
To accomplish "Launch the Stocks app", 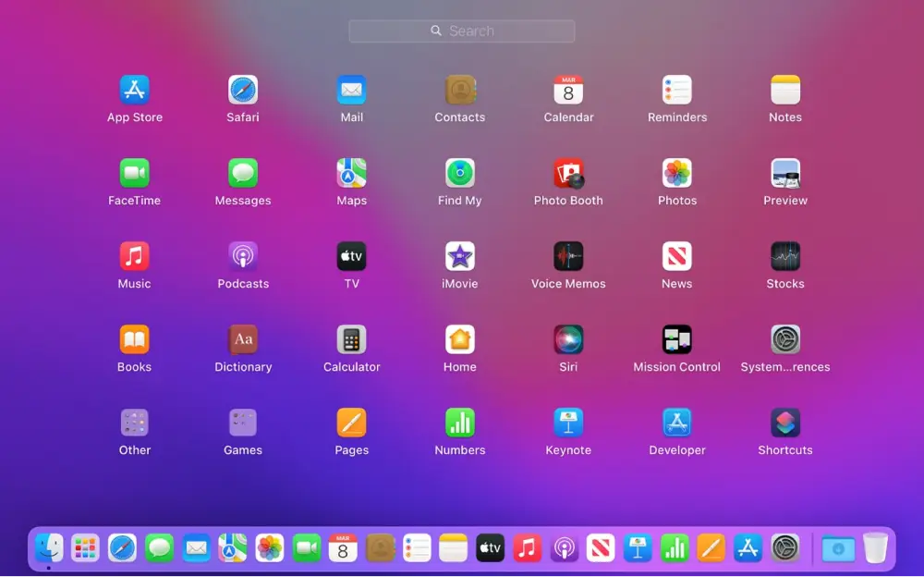I will [784, 254].
